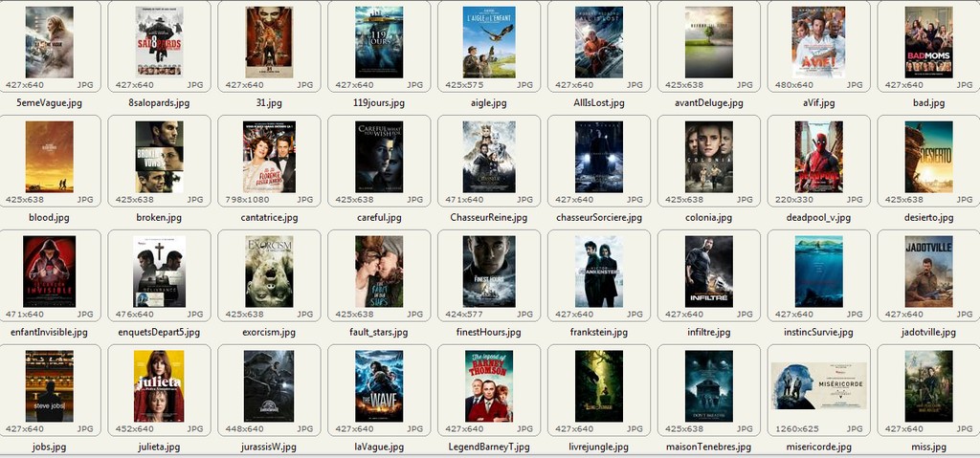Select the laVague.jpg Wave poster thumbnail
Viewport: 980px width, 458px height.
379,385
